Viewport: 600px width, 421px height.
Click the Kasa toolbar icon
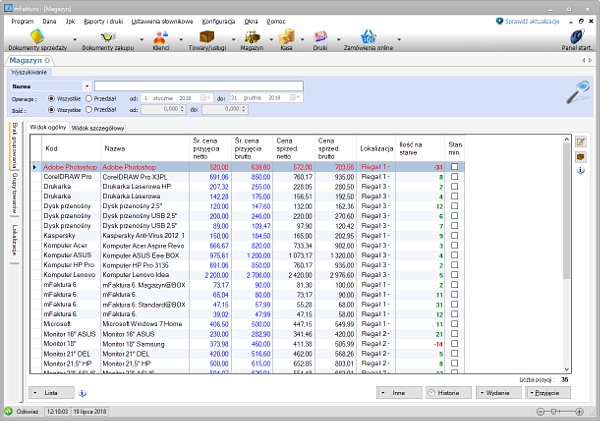pos(286,39)
